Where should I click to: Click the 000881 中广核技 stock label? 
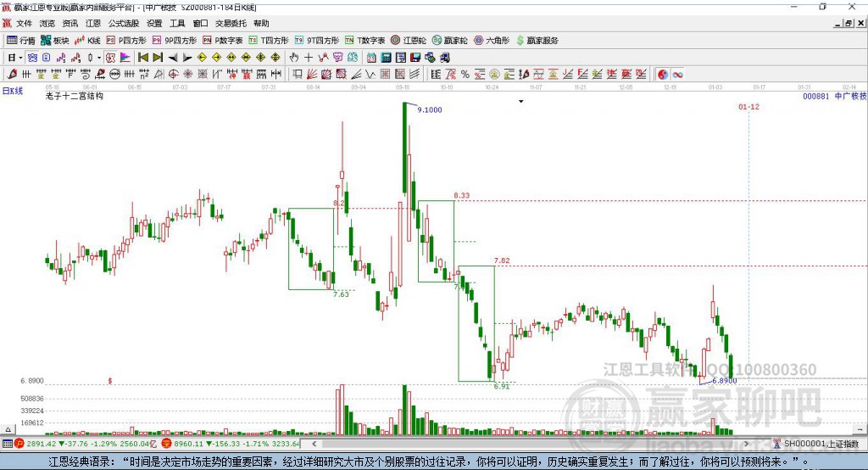point(835,97)
